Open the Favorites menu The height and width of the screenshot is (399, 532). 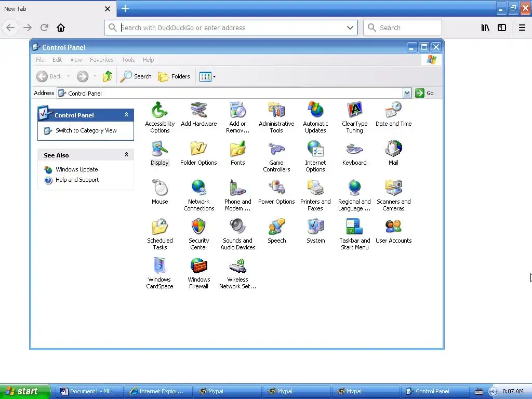pyautogui.click(x=101, y=60)
